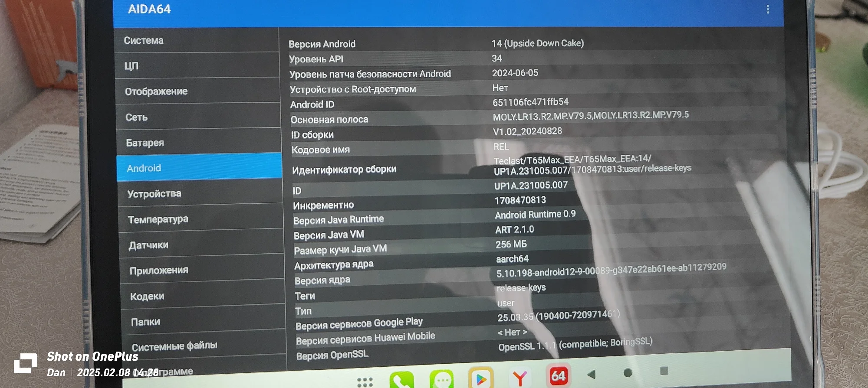Launch the green Phone app
This screenshot has height=388, width=868.
(x=401, y=380)
